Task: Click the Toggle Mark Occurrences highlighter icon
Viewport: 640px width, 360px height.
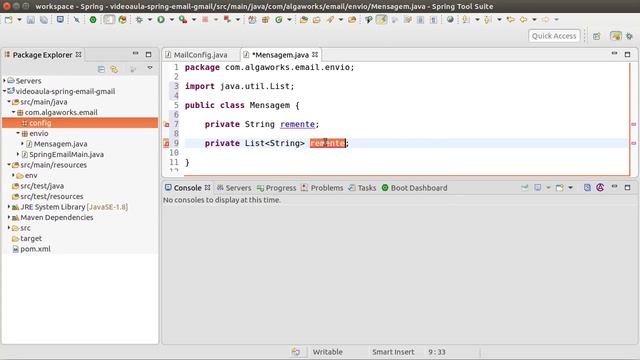Action: click(x=381, y=20)
